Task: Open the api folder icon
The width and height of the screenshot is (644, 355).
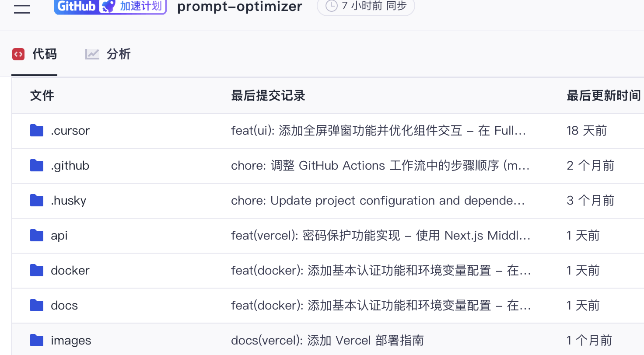Action: pyautogui.click(x=37, y=235)
